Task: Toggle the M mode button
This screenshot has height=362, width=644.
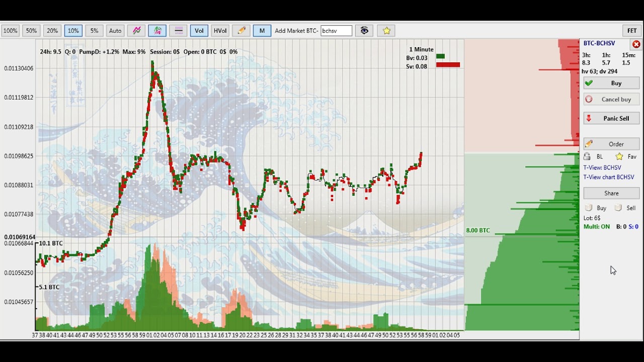Action: click(262, 31)
